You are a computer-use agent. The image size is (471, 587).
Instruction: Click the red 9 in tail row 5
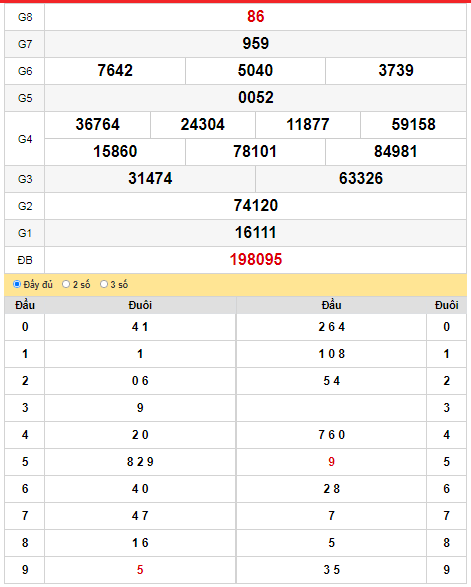pyautogui.click(x=331, y=462)
